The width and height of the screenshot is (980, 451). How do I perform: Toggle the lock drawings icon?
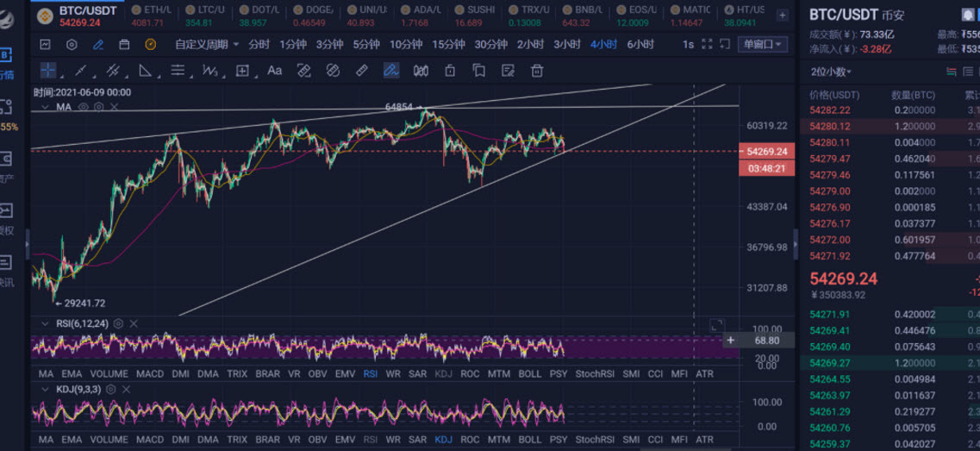click(450, 71)
